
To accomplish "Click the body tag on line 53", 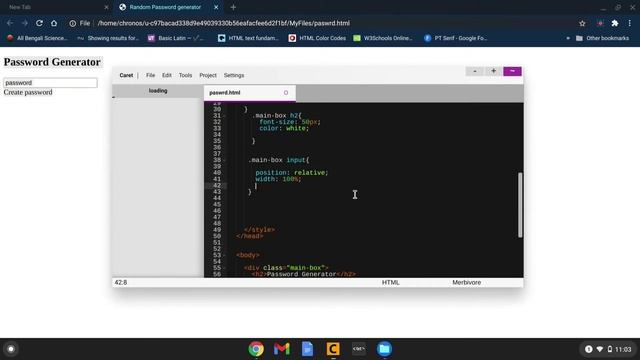I will click(248, 256).
